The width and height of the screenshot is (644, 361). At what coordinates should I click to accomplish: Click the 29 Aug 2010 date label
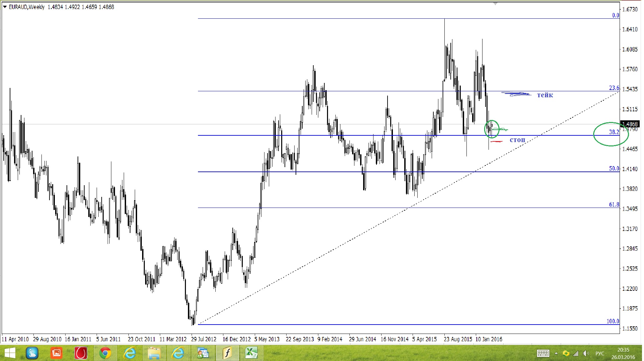tap(47, 339)
